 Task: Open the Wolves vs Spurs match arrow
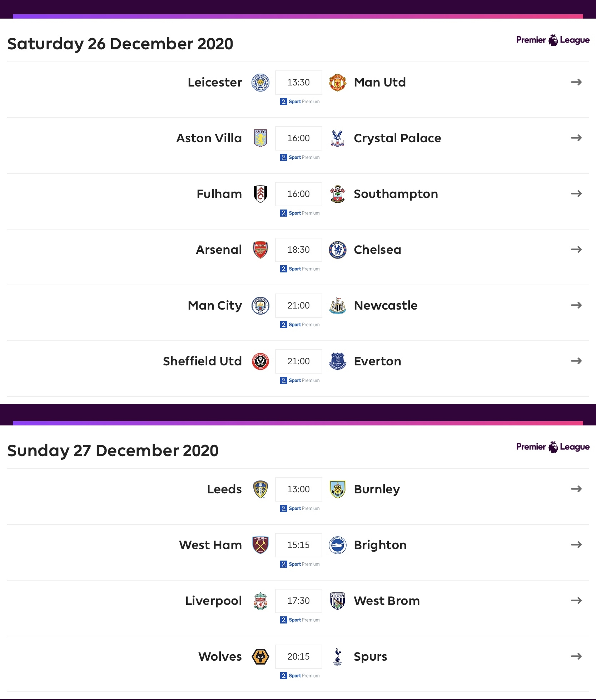pos(576,656)
